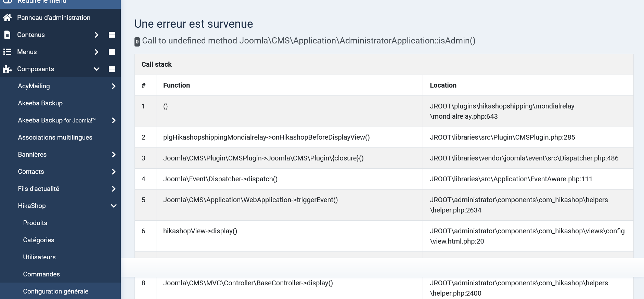Open the Contenus dashboard grid icon
This screenshot has height=299, width=644.
(x=112, y=35)
